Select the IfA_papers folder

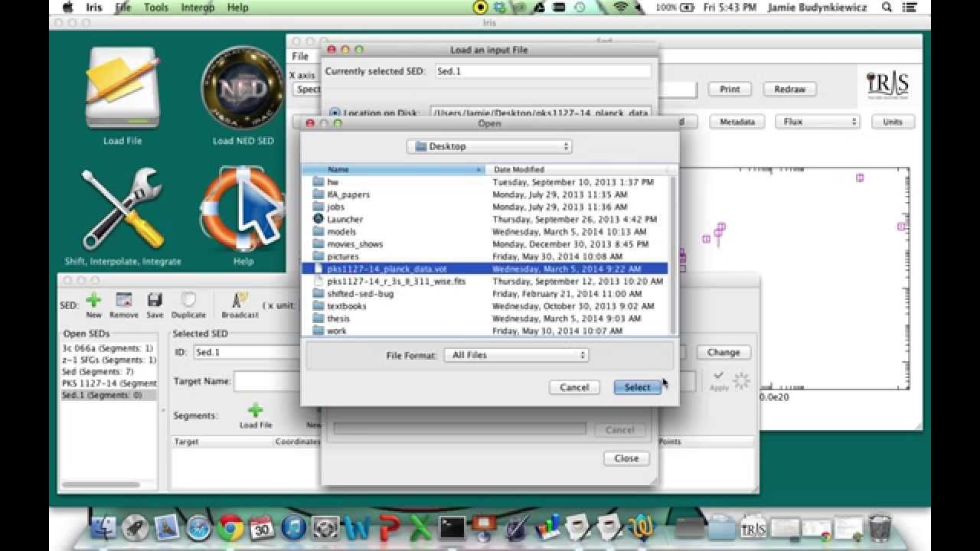[485, 194]
